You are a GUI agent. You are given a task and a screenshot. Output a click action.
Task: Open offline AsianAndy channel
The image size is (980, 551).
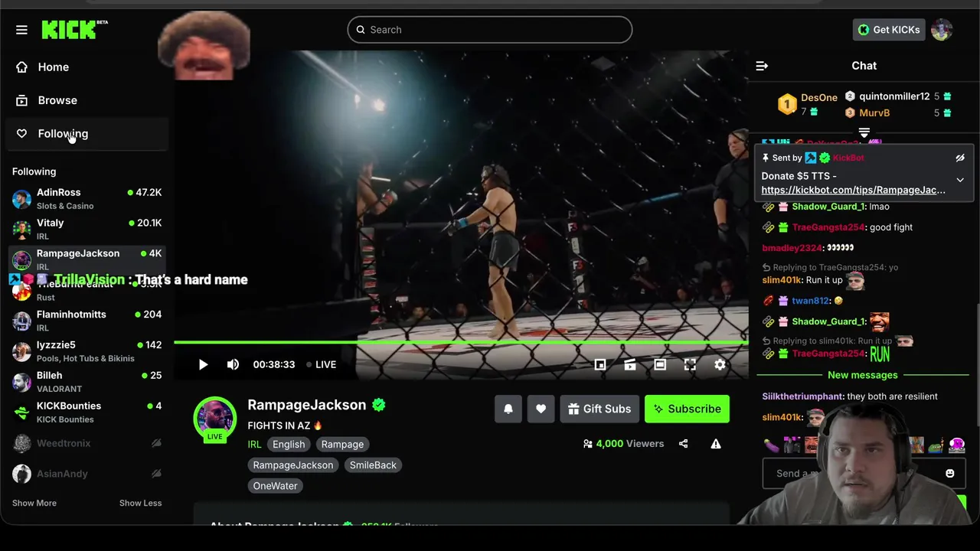pos(87,474)
